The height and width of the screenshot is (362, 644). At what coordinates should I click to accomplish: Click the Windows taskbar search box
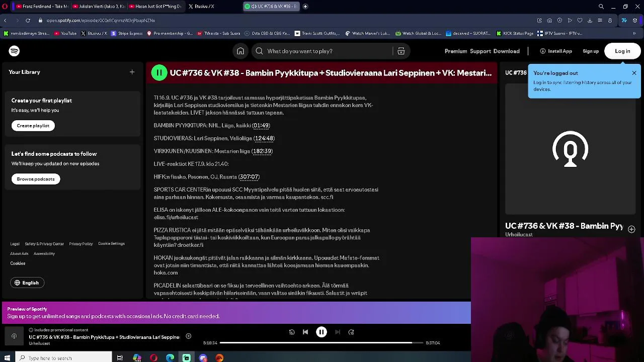64,357
